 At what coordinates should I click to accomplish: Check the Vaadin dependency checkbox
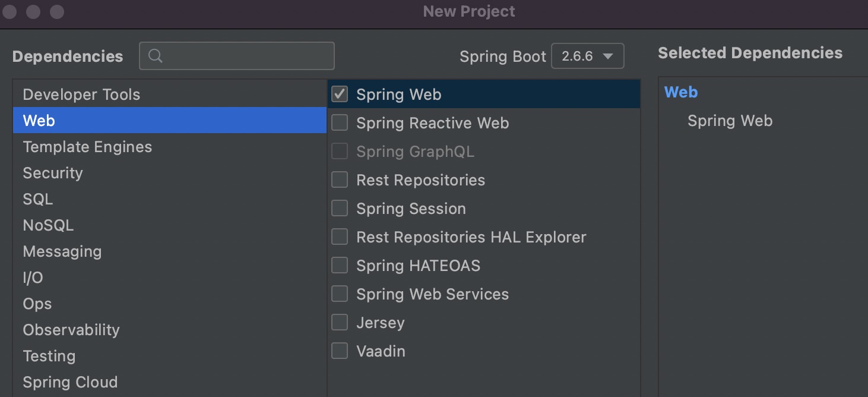340,351
